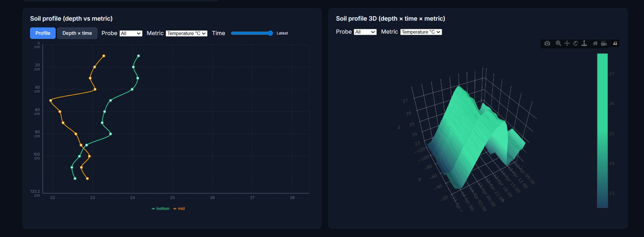This screenshot has height=237, width=644.
Task: Click the '20 cm' depth axis label
Action: point(37,67)
